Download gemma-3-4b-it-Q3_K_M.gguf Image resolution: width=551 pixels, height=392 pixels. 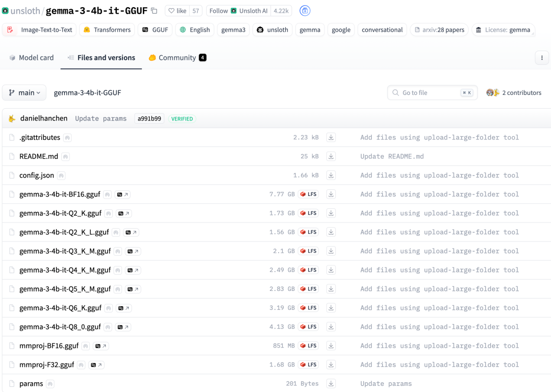coord(331,251)
